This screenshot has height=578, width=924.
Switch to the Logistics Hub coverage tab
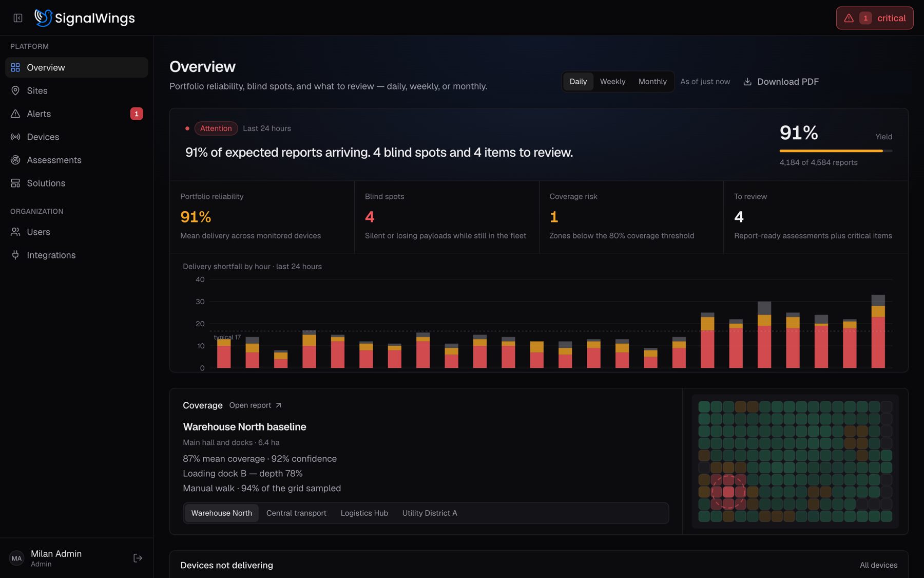(x=364, y=513)
